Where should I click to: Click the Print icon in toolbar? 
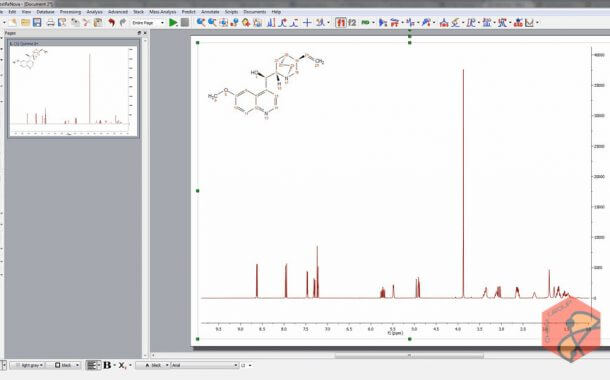[x=51, y=23]
